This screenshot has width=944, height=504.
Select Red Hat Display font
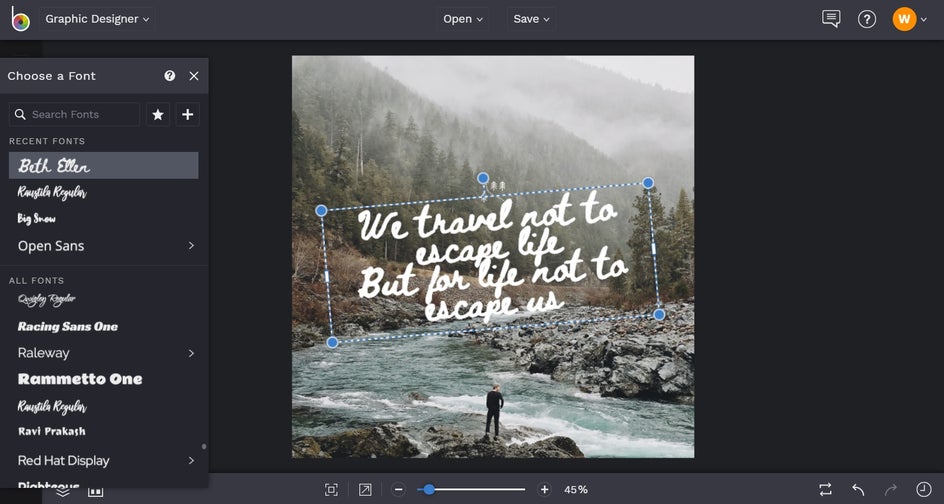tap(64, 461)
